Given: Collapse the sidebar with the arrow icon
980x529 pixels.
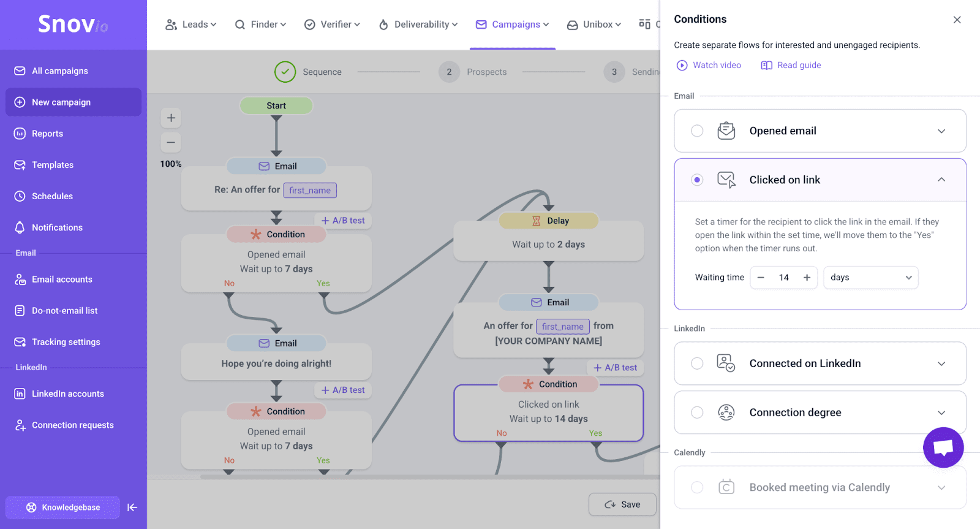Looking at the screenshot, I should (x=132, y=507).
